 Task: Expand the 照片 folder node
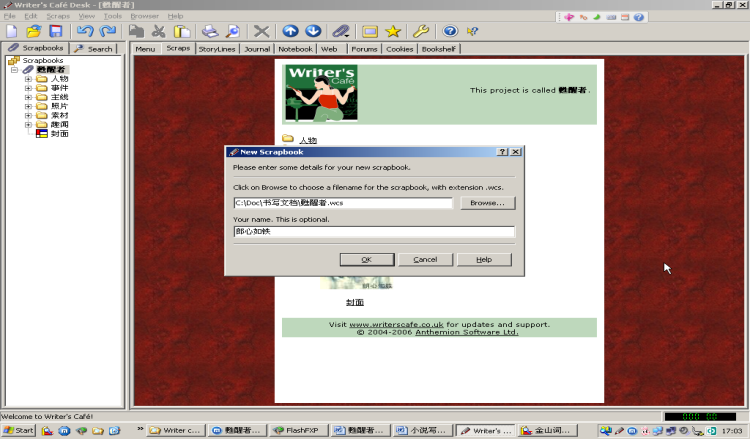pyautogui.click(x=28, y=106)
